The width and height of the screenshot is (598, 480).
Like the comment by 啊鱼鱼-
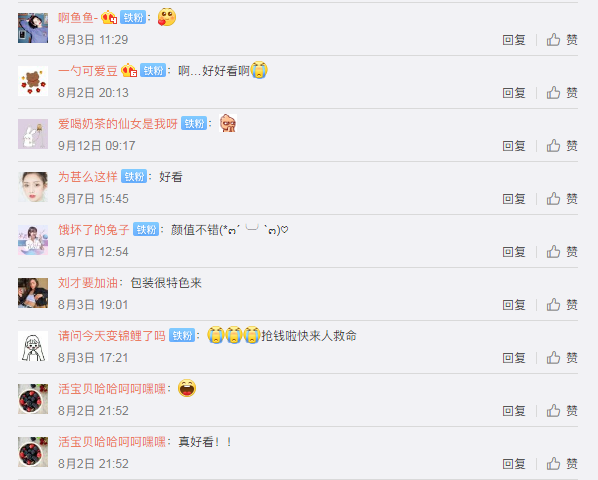[562, 40]
